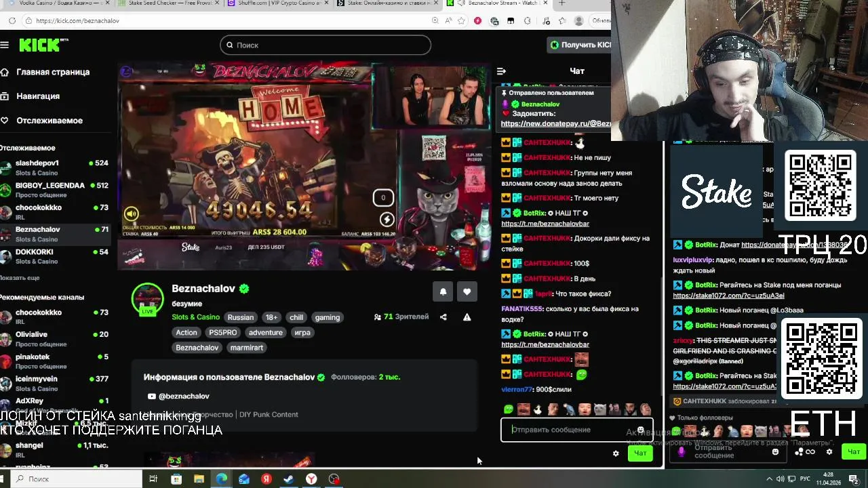Screen dimensions: 868x488
Task: Go to Главная страница
Action: pyautogui.click(x=45, y=72)
